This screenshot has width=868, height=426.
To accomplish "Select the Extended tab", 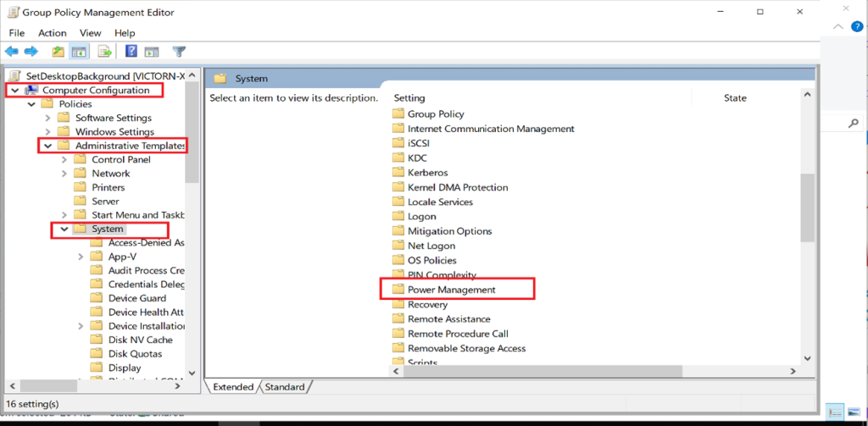I will tap(232, 387).
